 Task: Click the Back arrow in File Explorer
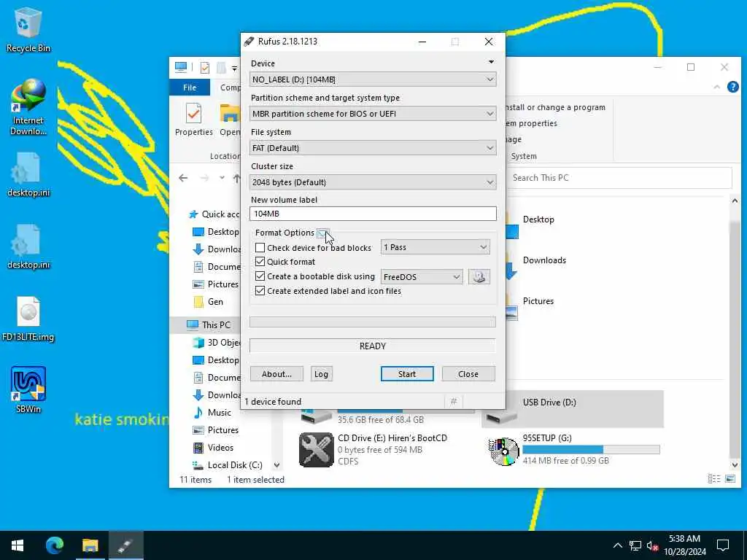coord(183,178)
